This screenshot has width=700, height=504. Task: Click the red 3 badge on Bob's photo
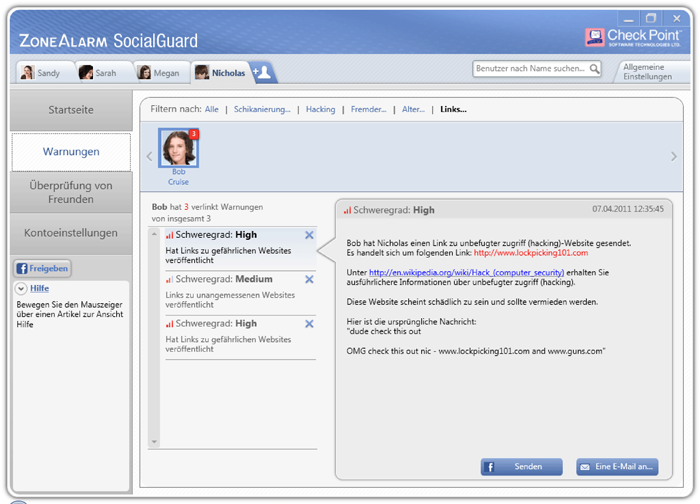coord(194,133)
